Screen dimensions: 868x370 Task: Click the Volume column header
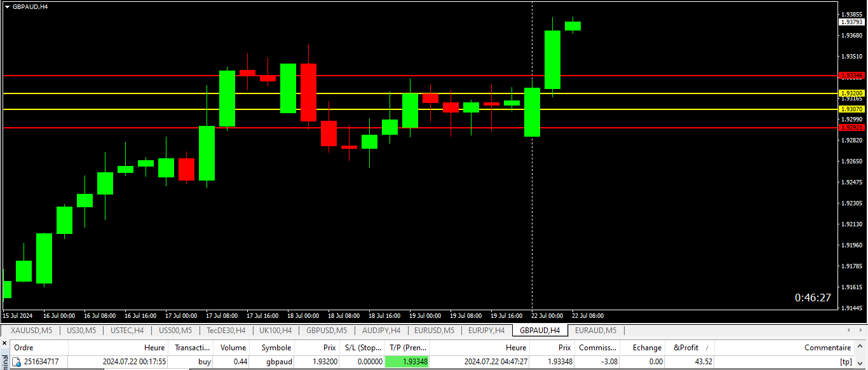233,348
